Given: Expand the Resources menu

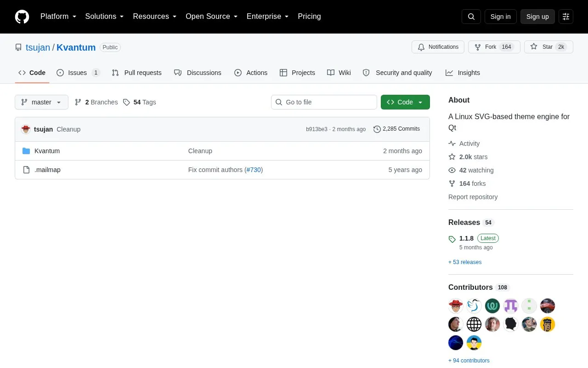Looking at the screenshot, I should [155, 17].
